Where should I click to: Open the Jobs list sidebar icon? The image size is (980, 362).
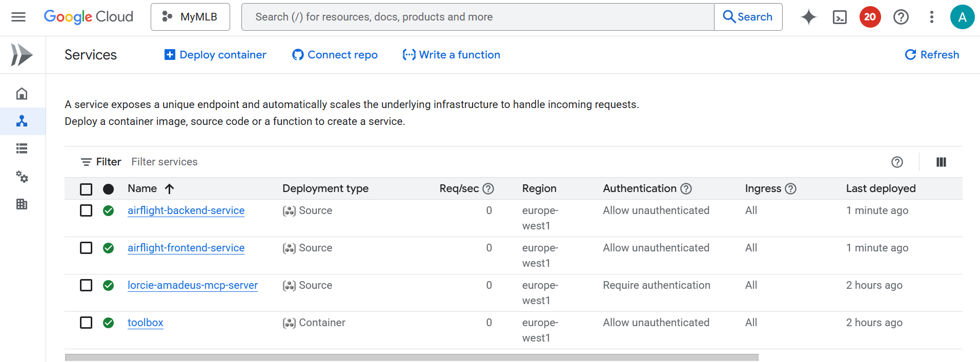pos(22,148)
